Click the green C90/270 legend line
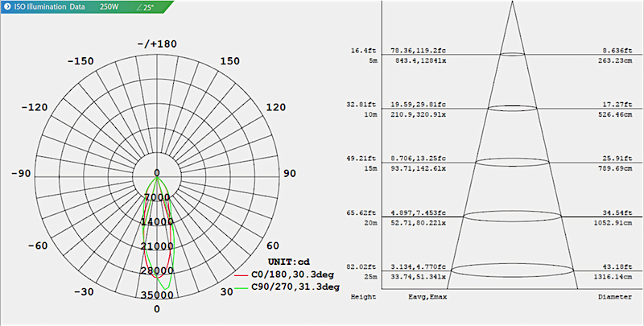This screenshot has width=644, height=326. click(x=241, y=288)
